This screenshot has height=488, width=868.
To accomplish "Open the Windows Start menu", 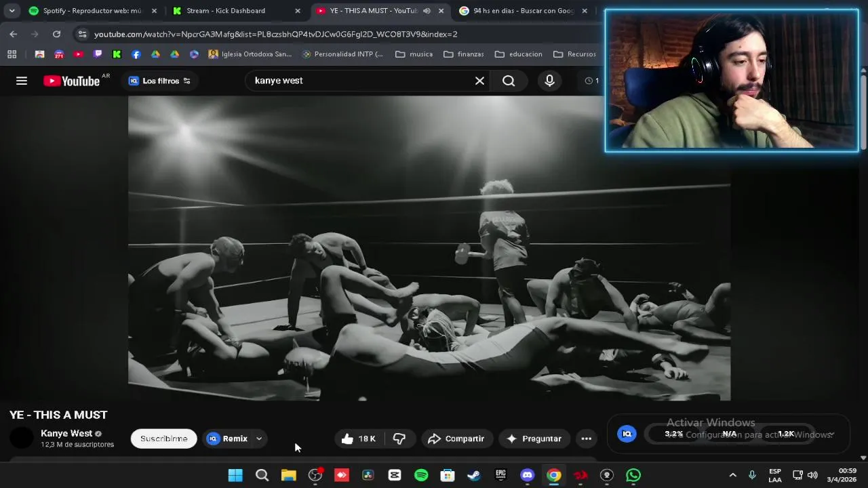I will click(235, 475).
